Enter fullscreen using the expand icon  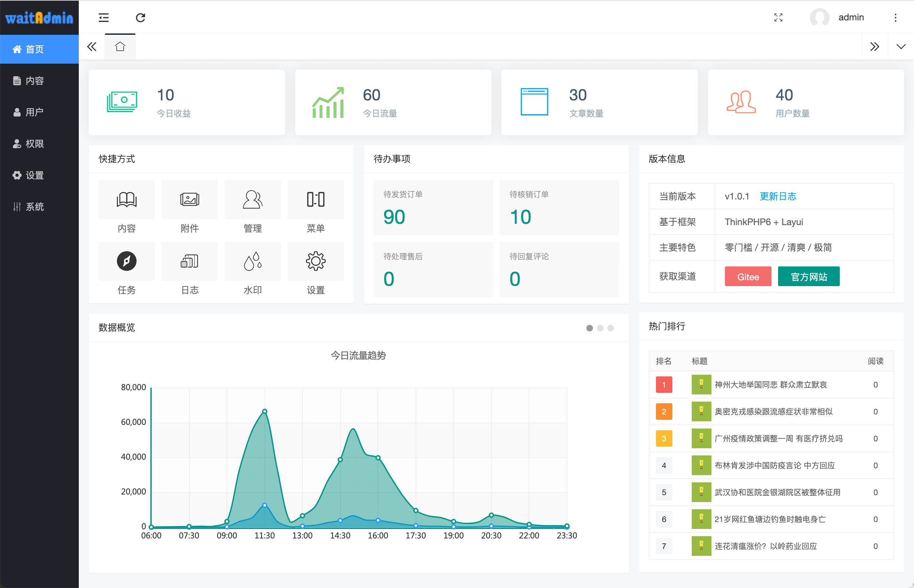(778, 18)
